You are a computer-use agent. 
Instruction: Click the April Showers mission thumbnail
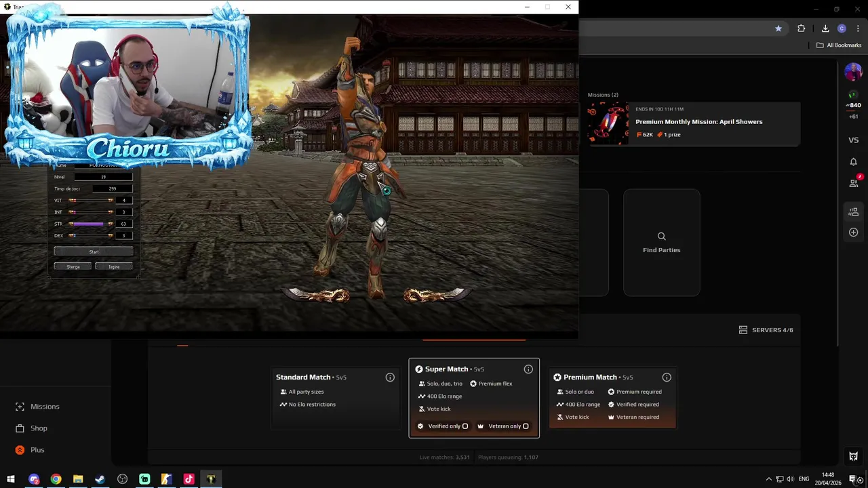608,123
